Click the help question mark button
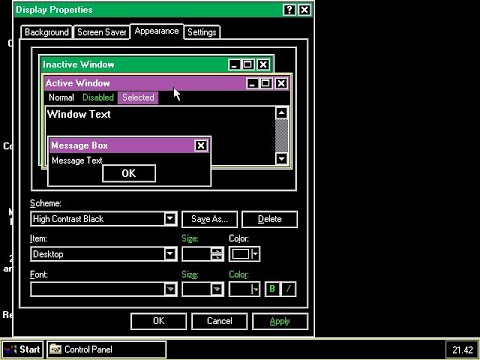This screenshot has height=360, width=480. 289,10
